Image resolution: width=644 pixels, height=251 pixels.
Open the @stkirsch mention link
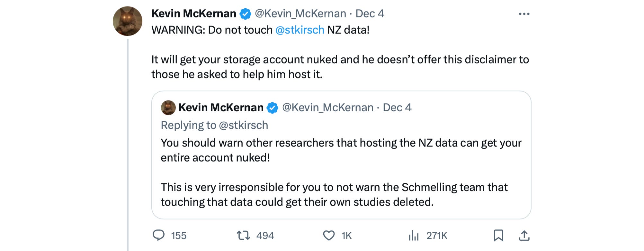point(300,30)
